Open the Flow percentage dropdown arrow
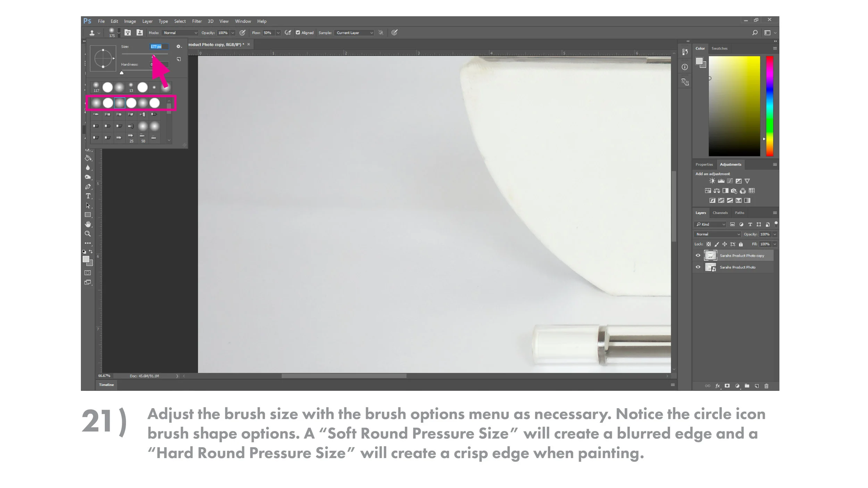Screen dimensions: 868x488 [278, 33]
